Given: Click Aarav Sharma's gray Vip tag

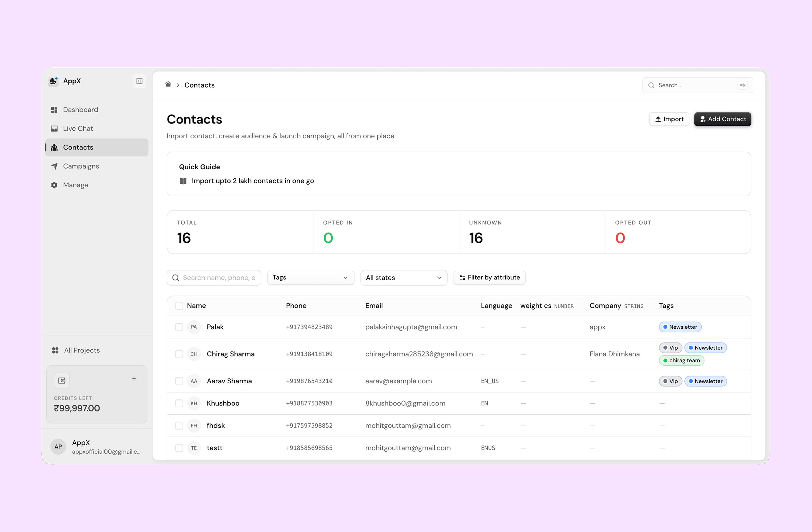Looking at the screenshot, I should [670, 381].
